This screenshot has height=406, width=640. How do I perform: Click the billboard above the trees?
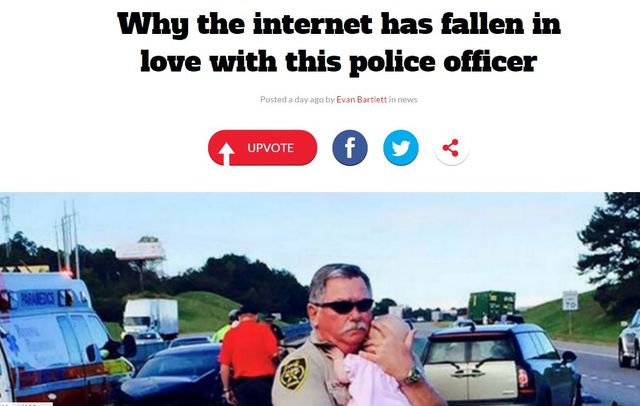140,250
